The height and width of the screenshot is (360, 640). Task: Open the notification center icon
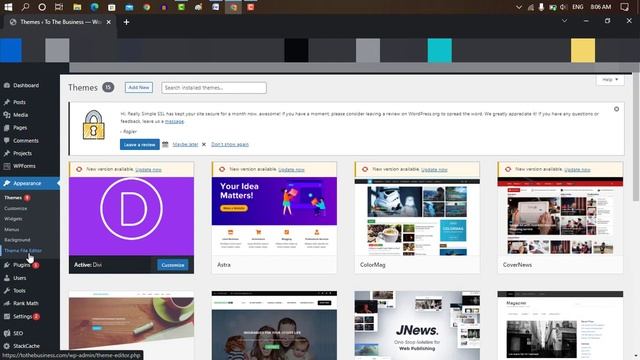click(x=624, y=7)
